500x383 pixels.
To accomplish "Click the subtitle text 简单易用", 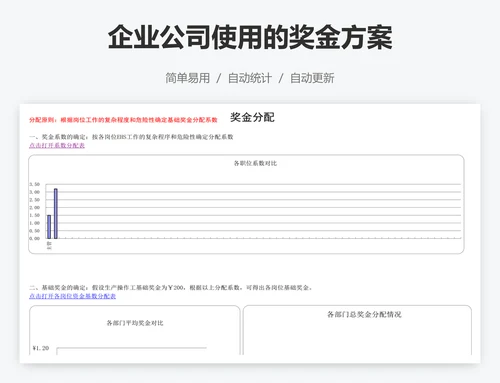I will [x=188, y=78].
